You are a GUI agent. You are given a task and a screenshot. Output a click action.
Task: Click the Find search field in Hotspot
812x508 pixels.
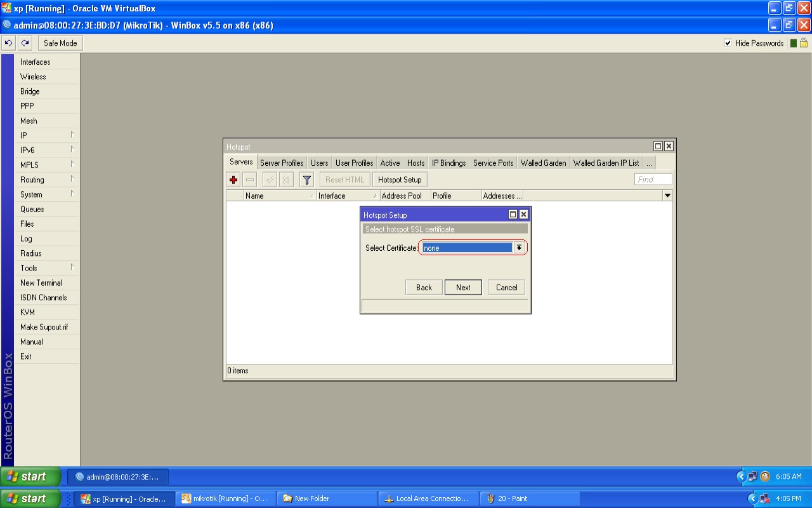(653, 180)
